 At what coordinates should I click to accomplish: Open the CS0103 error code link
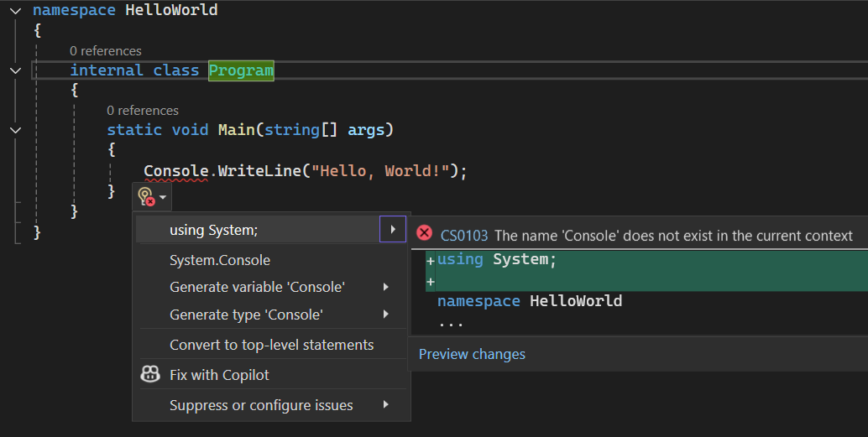[464, 236]
